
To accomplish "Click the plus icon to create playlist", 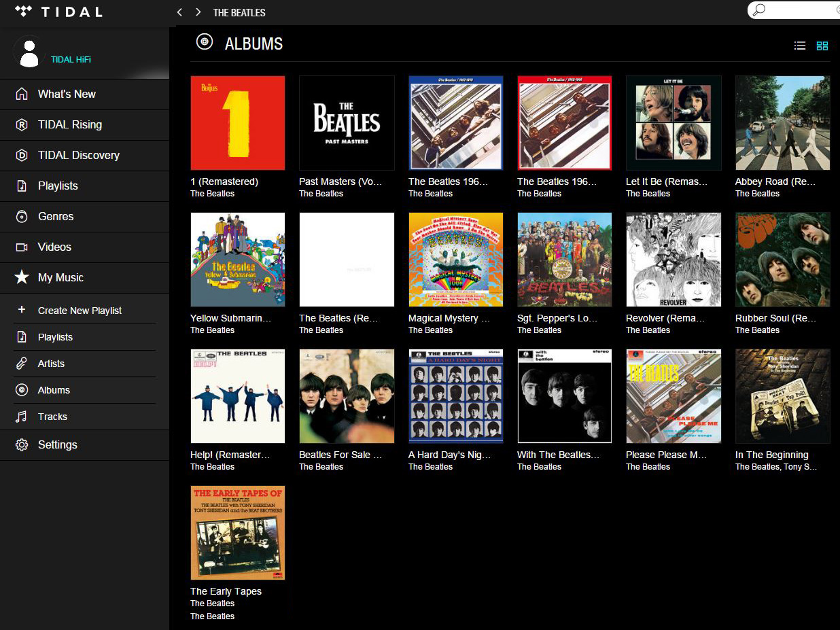I will 22,310.
